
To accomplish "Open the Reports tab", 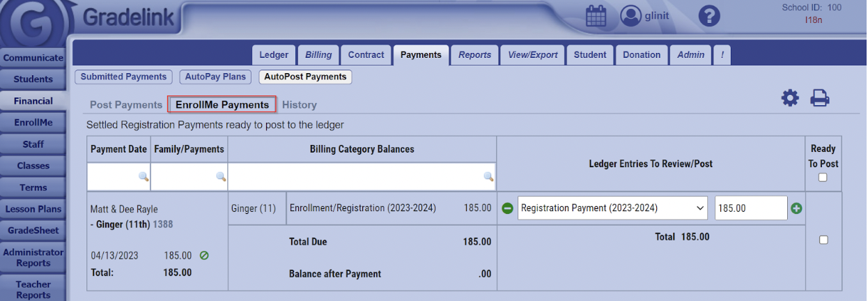I will (x=474, y=55).
